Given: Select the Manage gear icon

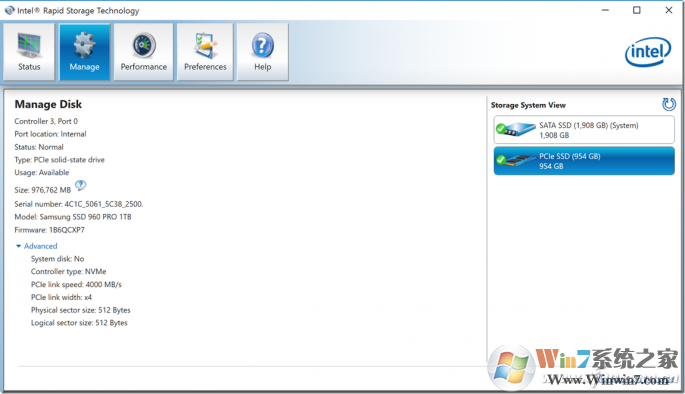Looking at the screenshot, I should point(84,45).
